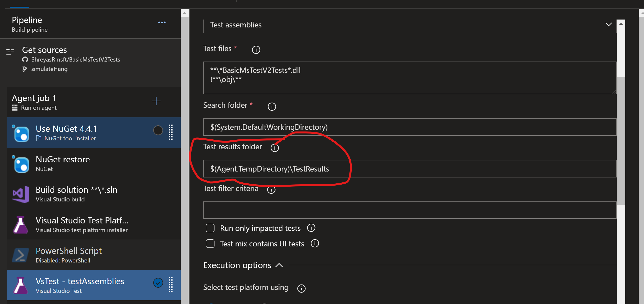Click the Test files info icon

[256, 49]
